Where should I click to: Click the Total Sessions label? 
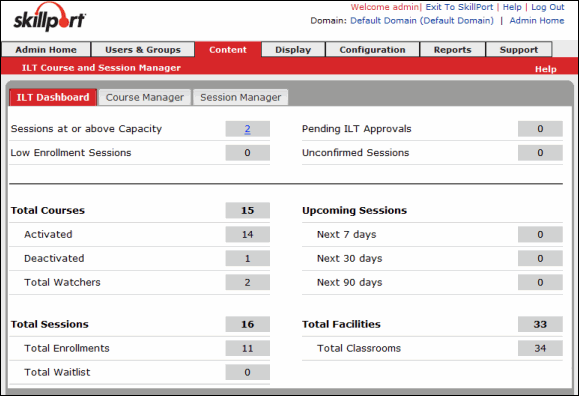(49, 324)
